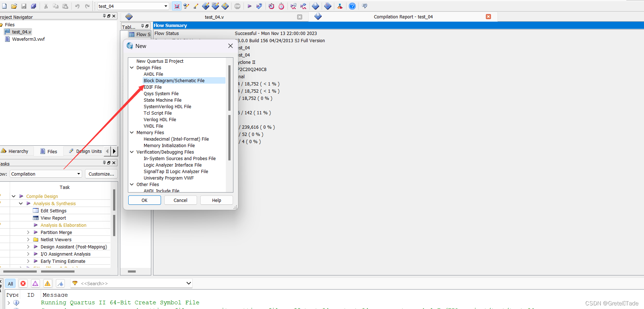Start Analysis & Synthesis toolbar icon
Image resolution: width=644 pixels, height=309 pixels.
[x=259, y=6]
